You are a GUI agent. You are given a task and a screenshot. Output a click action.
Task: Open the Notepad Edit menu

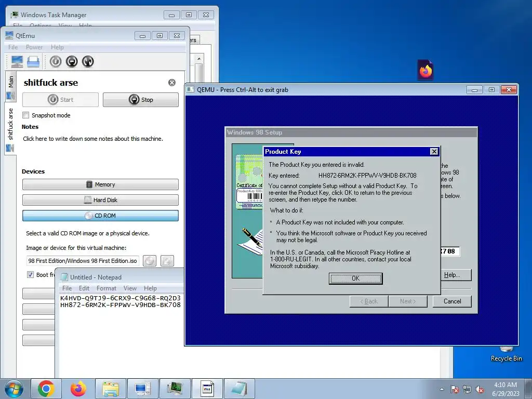click(x=84, y=288)
